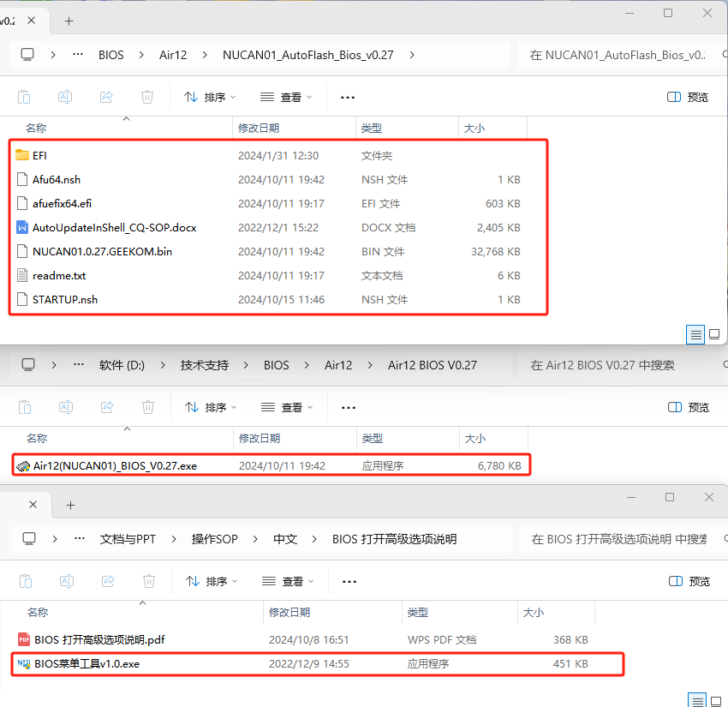Open the 排序 sort dropdown
The image size is (728, 707).
(210, 96)
